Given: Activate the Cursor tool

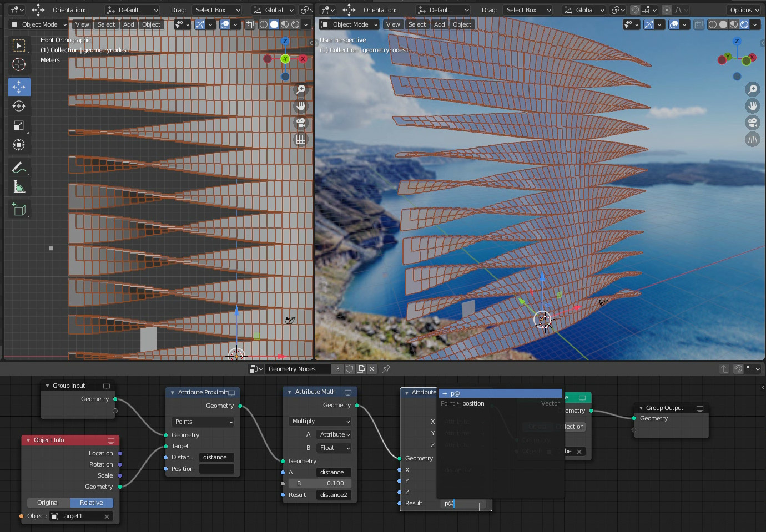Looking at the screenshot, I should pyautogui.click(x=19, y=64).
